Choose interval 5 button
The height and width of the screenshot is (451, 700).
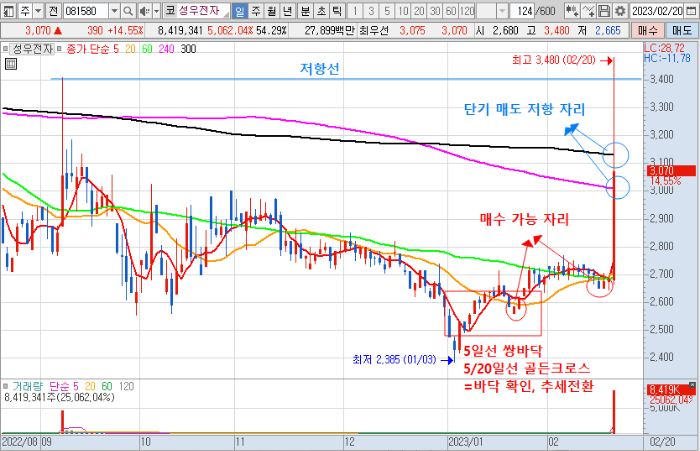[x=387, y=11]
